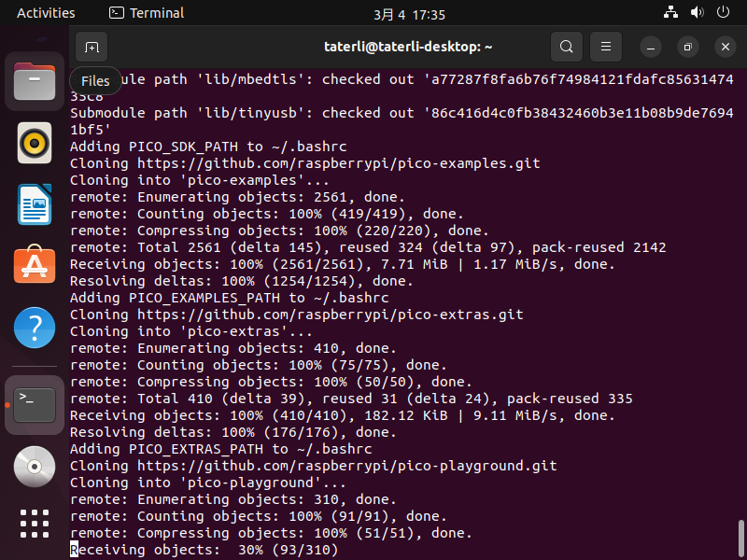Search the terminal output

point(567,47)
